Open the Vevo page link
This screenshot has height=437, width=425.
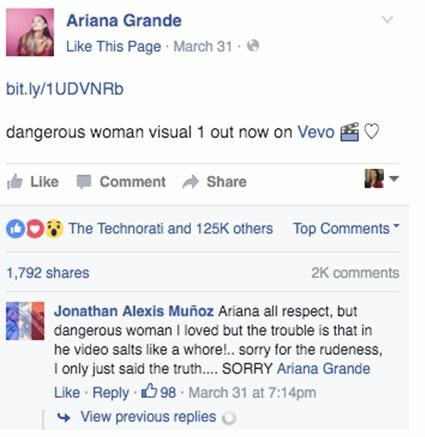coord(316,132)
